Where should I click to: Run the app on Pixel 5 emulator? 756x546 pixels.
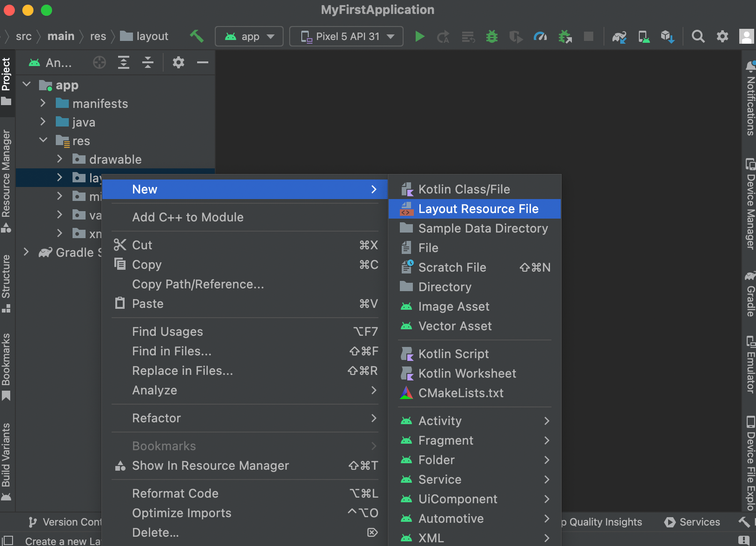[x=420, y=36]
